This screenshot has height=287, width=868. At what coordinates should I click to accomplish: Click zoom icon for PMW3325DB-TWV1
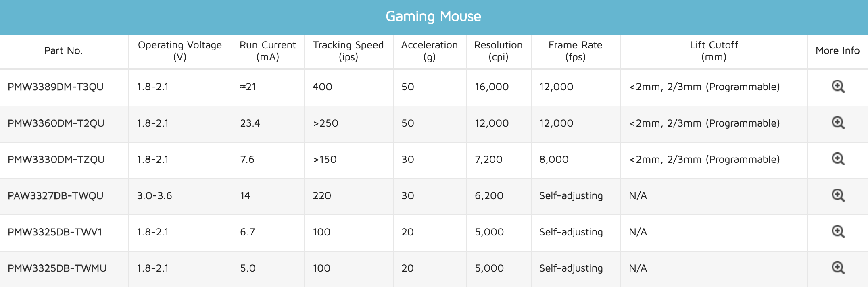(838, 232)
